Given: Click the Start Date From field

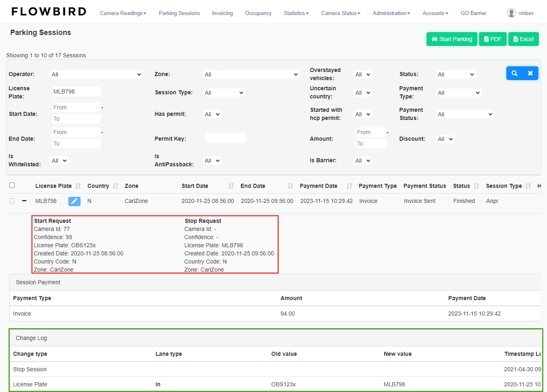Looking at the screenshot, I should tap(76, 107).
